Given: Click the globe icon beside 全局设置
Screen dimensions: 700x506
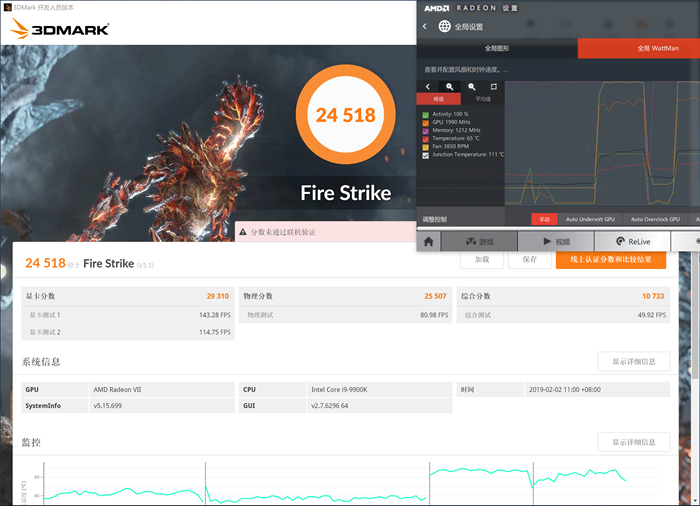Looking at the screenshot, I should pyautogui.click(x=444, y=26).
